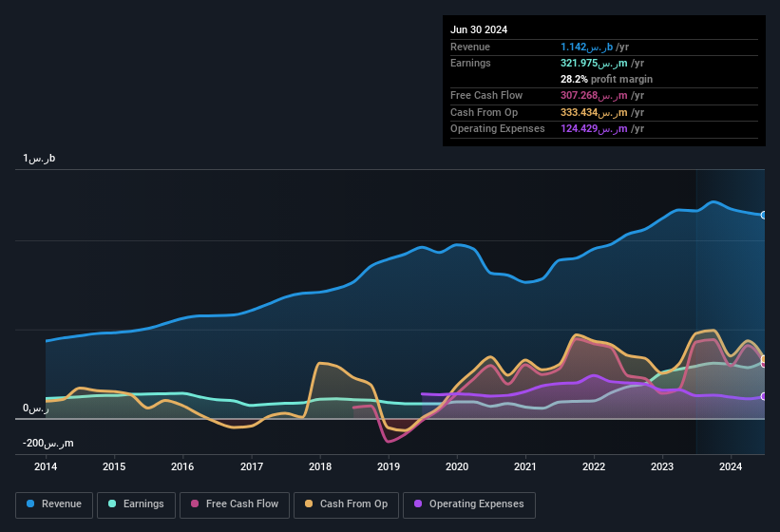The image size is (780, 532).
Task: Toggle the Free Cash Flow legend button
Action: pos(235,504)
